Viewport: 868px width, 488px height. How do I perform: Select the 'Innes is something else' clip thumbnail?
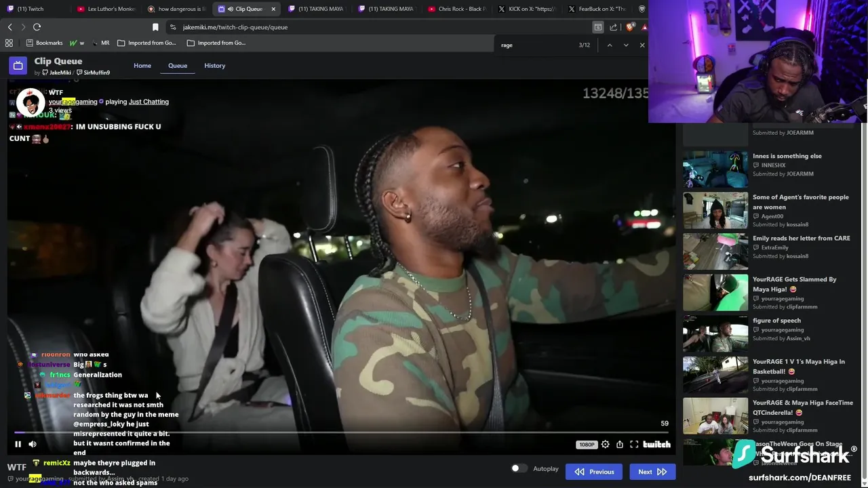[715, 169]
